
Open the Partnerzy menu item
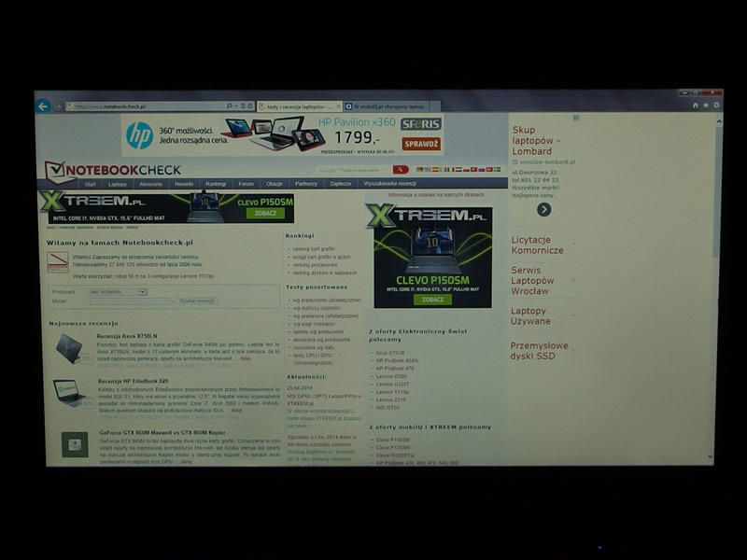tap(306, 184)
